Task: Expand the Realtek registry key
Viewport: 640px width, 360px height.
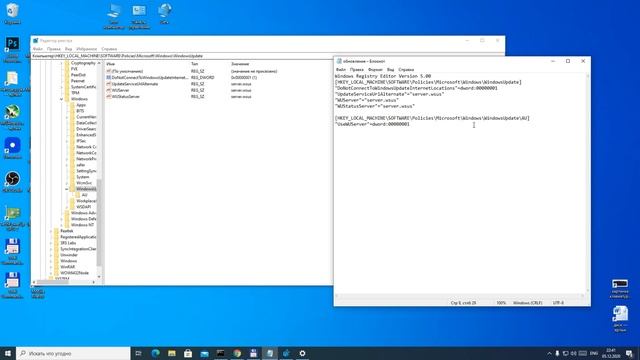Action: [51, 231]
